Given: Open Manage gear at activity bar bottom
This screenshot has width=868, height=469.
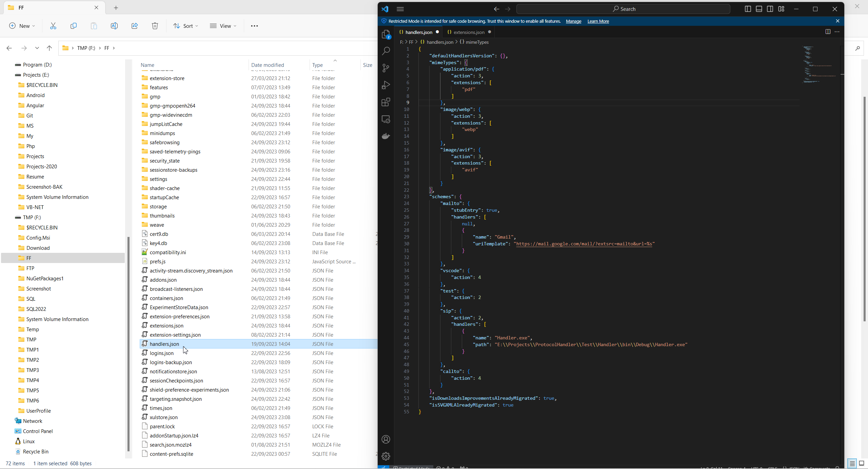Looking at the screenshot, I should click(386, 456).
